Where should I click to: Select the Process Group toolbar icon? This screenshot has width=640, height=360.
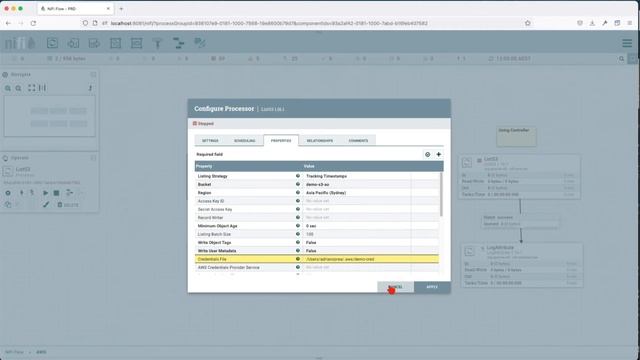click(116, 43)
